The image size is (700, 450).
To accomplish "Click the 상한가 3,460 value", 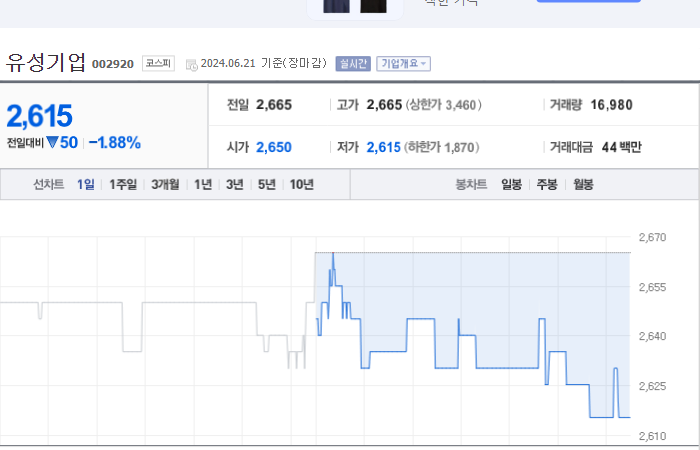I will [444, 105].
